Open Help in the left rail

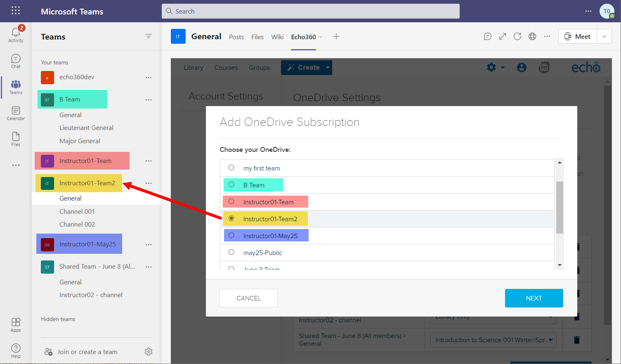point(16,351)
